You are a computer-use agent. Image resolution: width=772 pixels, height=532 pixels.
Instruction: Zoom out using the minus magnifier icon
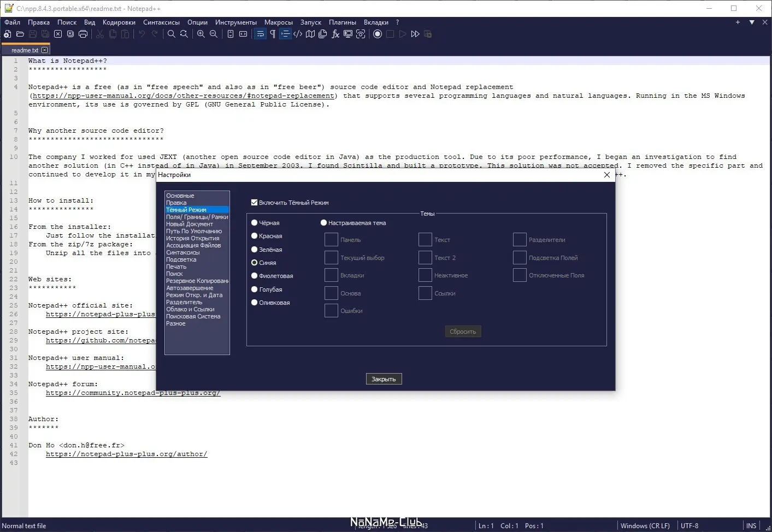(214, 34)
